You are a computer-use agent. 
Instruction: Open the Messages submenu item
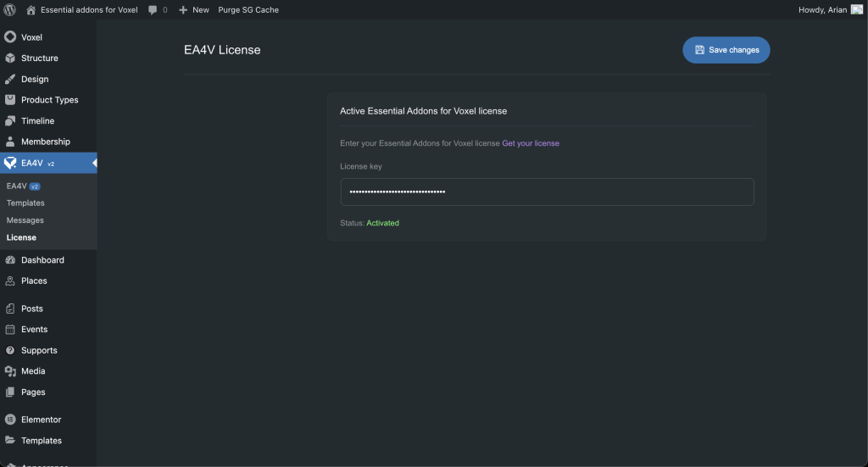coord(25,220)
